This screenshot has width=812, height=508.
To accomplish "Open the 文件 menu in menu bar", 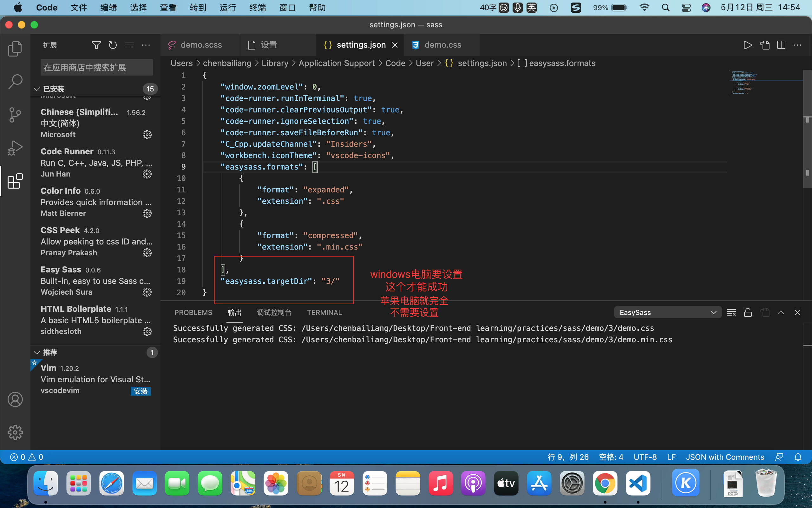I will pos(79,7).
